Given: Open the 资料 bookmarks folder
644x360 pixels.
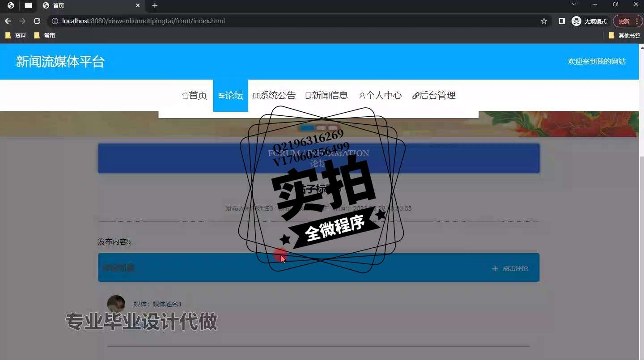Looking at the screenshot, I should (16, 35).
